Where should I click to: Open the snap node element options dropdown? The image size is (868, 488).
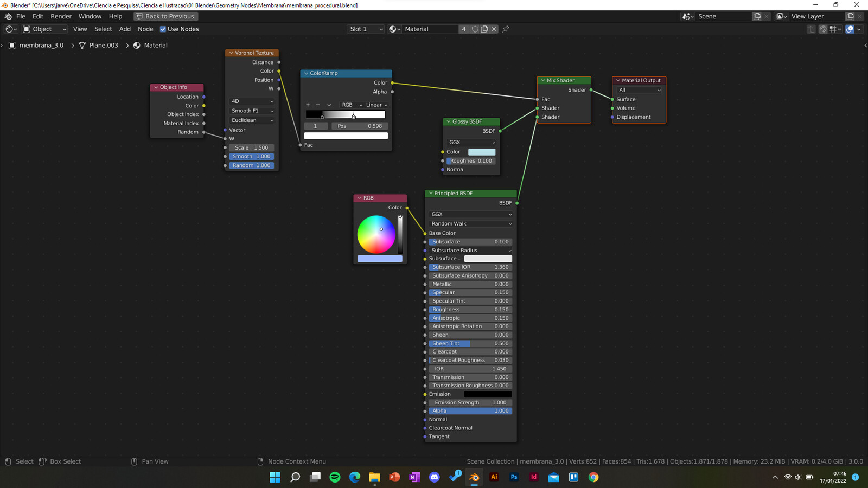click(835, 29)
